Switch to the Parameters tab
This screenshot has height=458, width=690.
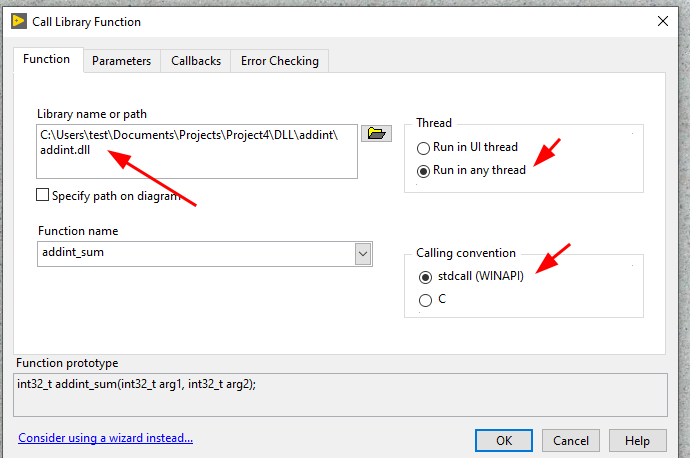coord(121,61)
